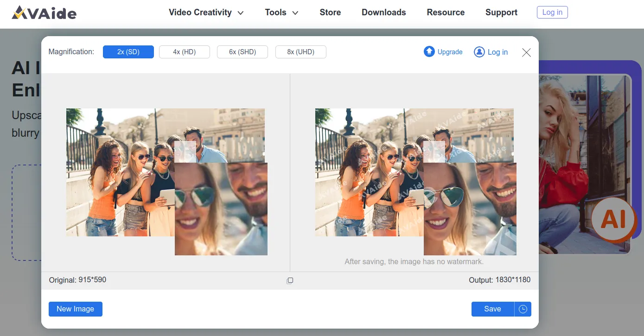The image size is (644, 336).
Task: Click the profile icon next to Log in
Action: point(479,52)
